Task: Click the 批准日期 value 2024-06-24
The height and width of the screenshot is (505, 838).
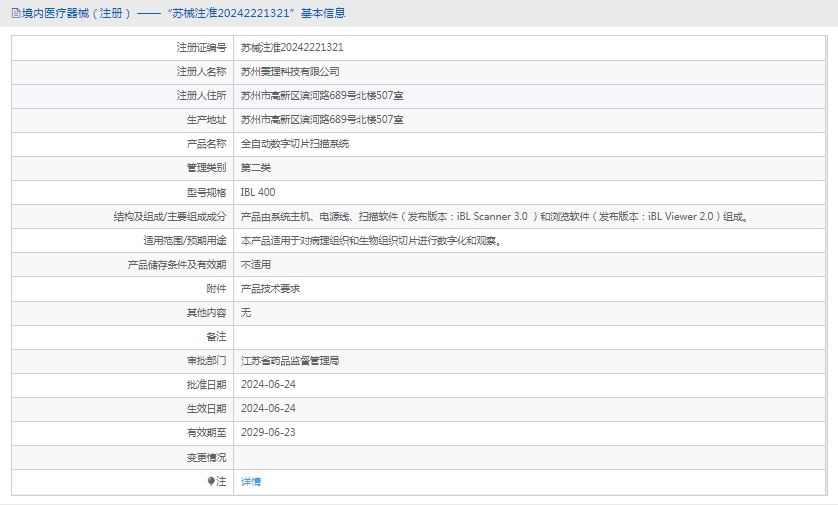Action: [x=268, y=384]
